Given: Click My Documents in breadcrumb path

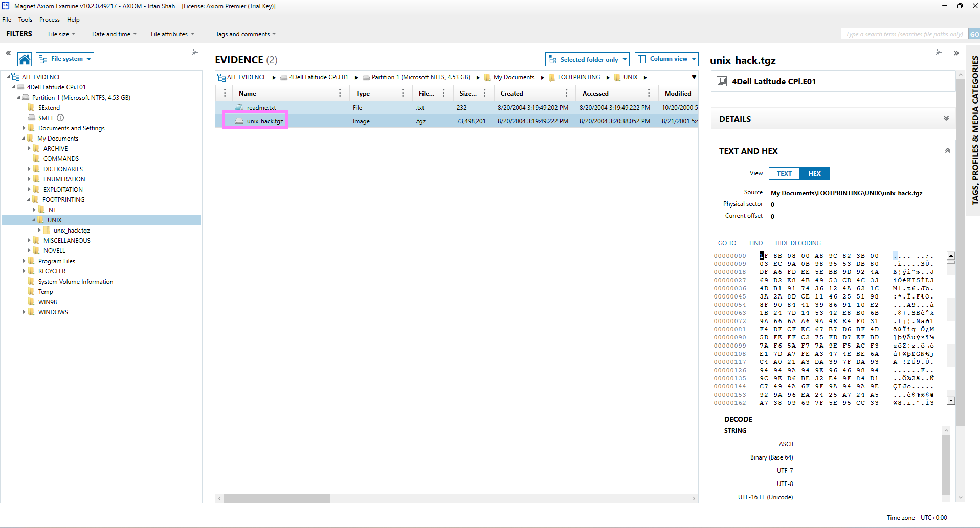Looking at the screenshot, I should pos(514,77).
